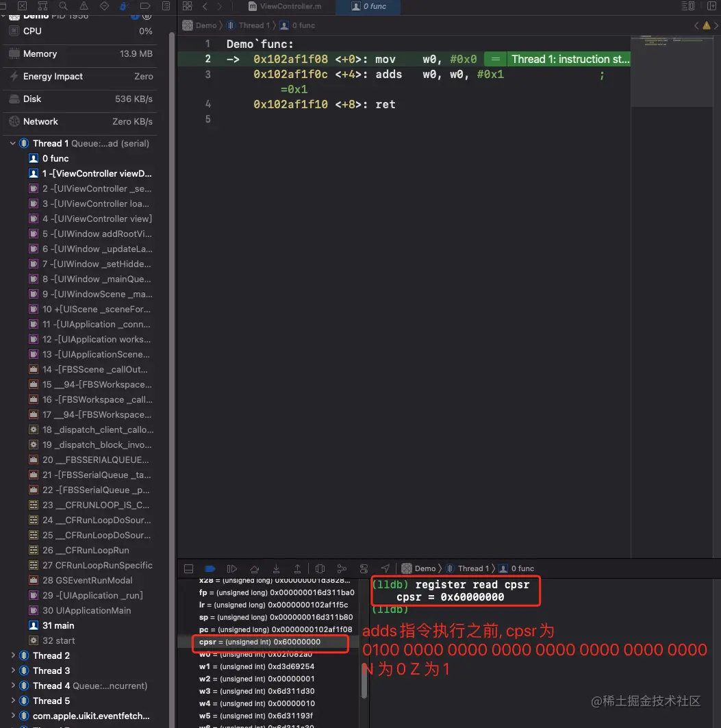Open the Energy Impact gauge
The image size is (721, 728).
click(80, 76)
